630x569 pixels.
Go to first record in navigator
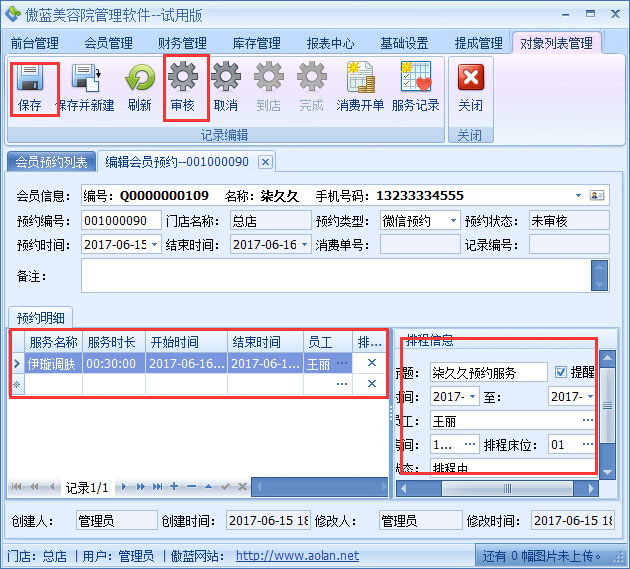(16, 487)
